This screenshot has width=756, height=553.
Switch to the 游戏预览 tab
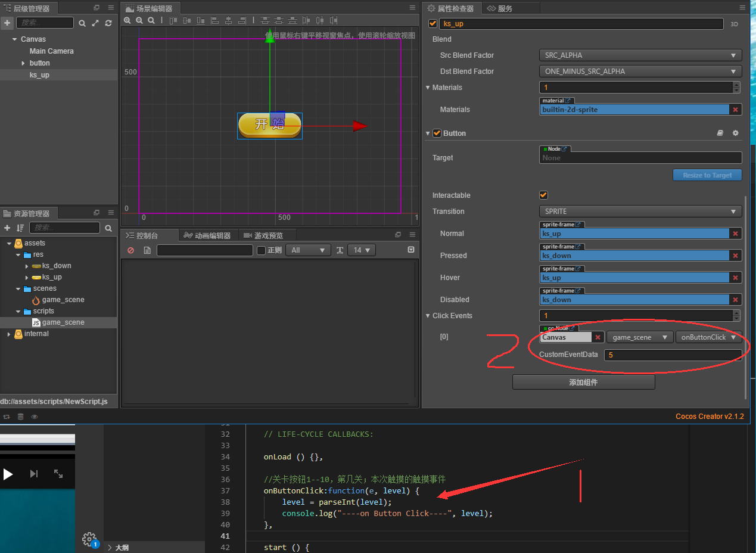(267, 235)
